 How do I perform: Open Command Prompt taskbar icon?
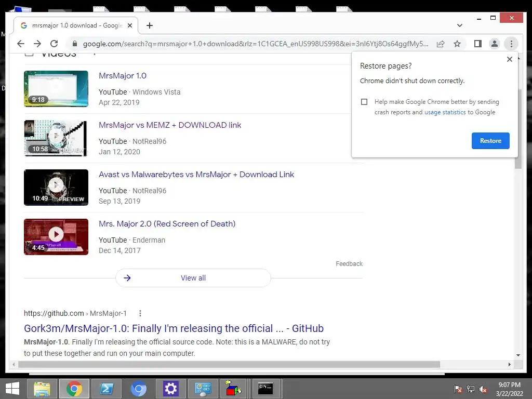click(x=265, y=389)
